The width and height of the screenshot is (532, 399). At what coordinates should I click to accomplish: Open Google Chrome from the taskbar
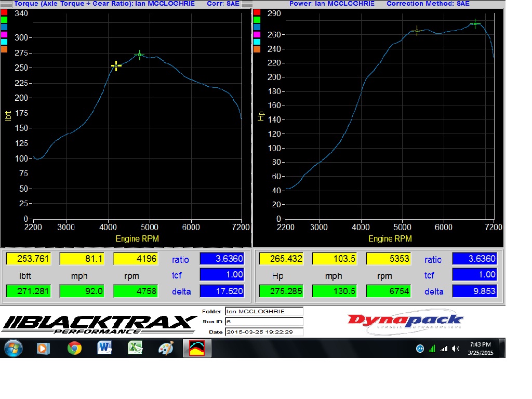pyautogui.click(x=74, y=348)
